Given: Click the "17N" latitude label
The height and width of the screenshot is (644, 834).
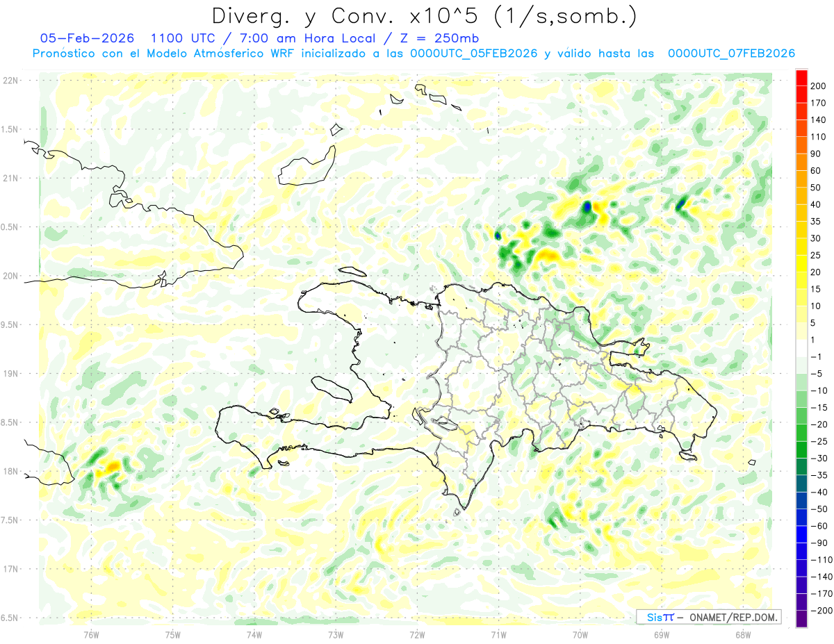Looking at the screenshot, I should [10, 569].
